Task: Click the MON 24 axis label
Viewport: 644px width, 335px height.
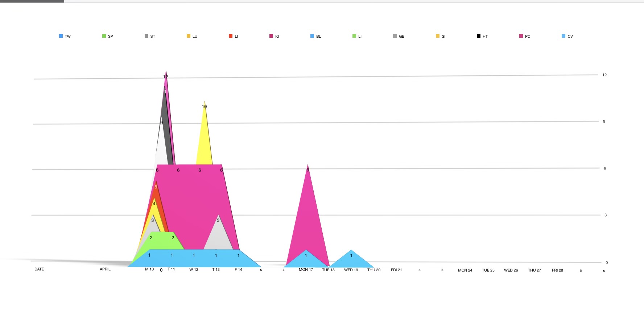Action: [465, 270]
